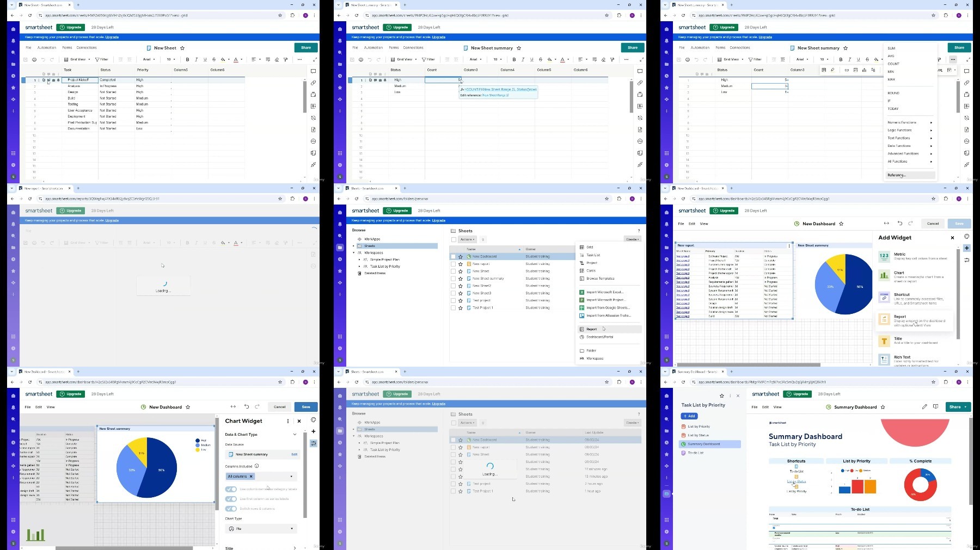This screenshot has height=550, width=980.
Task: Open theme palette icon beside Chart Widget panel
Action: tap(314, 420)
